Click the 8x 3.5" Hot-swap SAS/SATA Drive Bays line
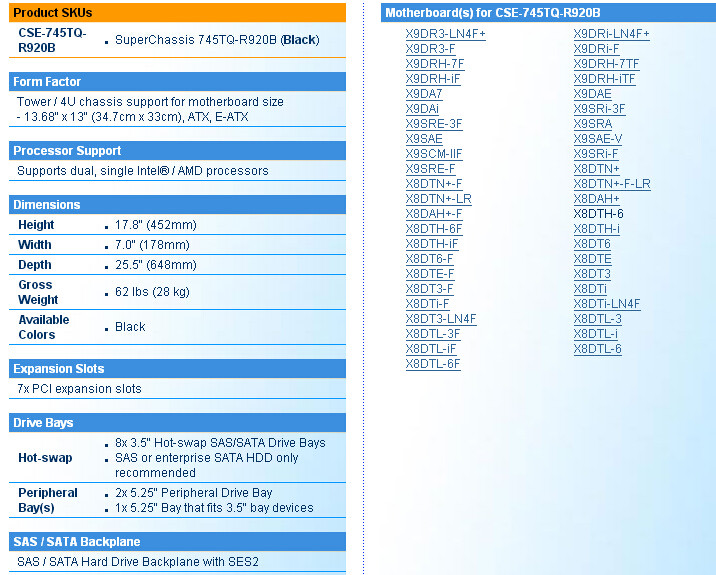716x575 pixels. click(220, 443)
